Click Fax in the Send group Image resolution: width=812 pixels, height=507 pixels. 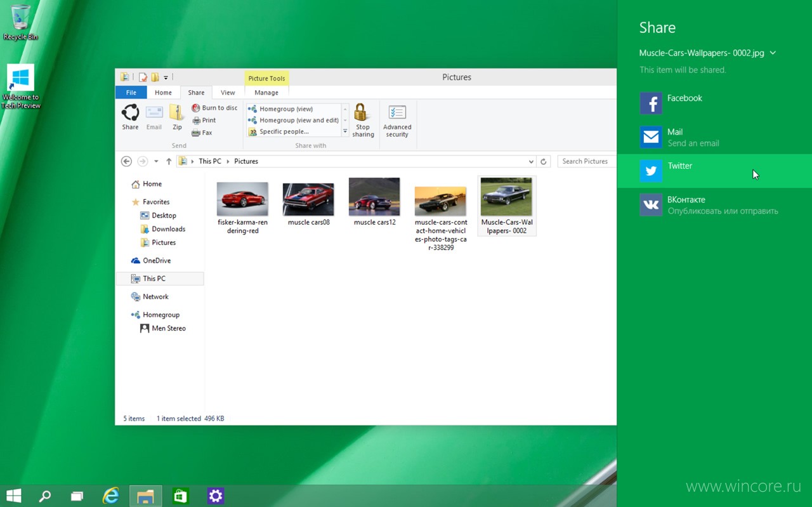[202, 133]
